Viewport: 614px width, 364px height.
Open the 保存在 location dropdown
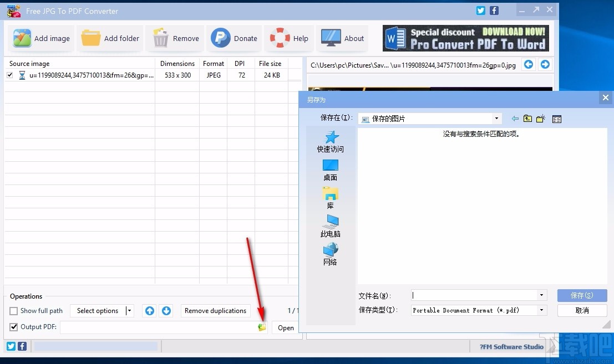point(496,118)
